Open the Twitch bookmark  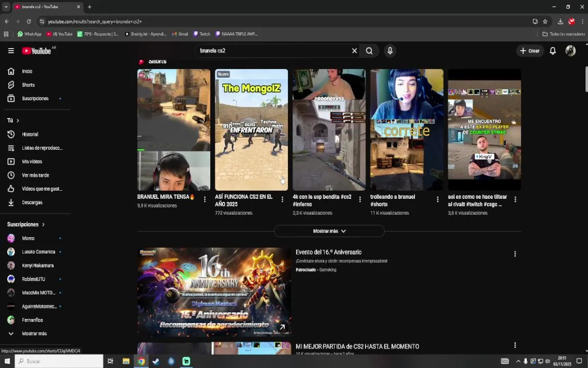point(202,34)
